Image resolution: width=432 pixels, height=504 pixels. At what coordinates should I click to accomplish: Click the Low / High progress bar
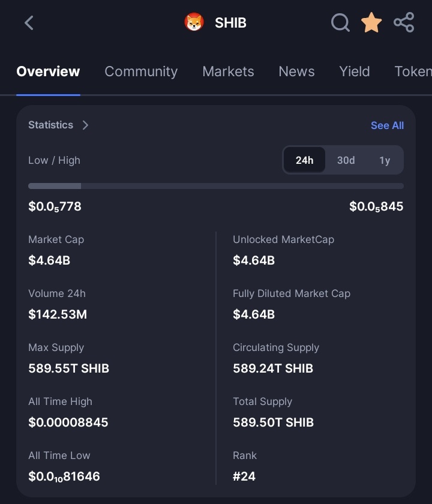pos(216,186)
